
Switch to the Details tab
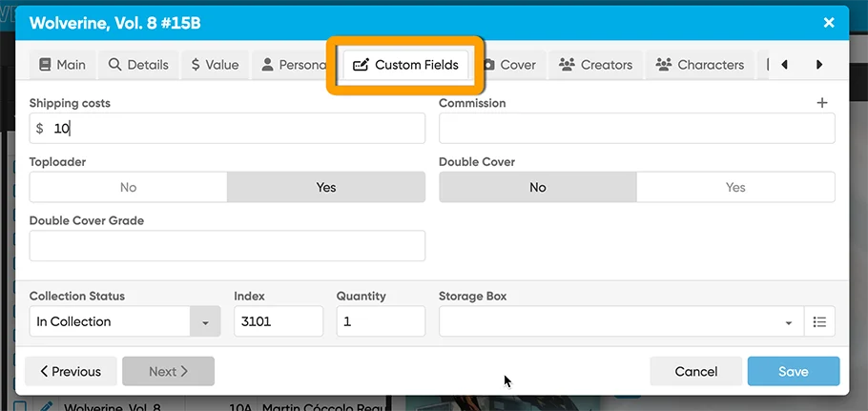coord(138,65)
